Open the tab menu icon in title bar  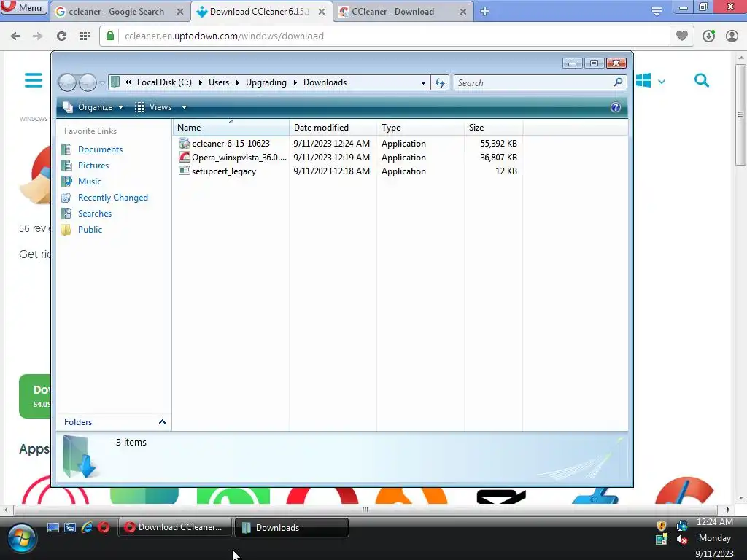[657, 12]
